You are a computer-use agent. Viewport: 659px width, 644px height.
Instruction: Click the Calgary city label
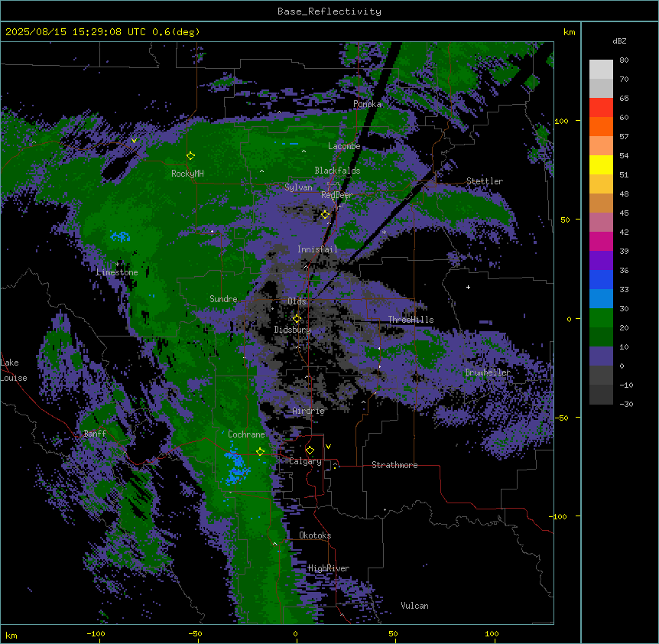(x=305, y=461)
